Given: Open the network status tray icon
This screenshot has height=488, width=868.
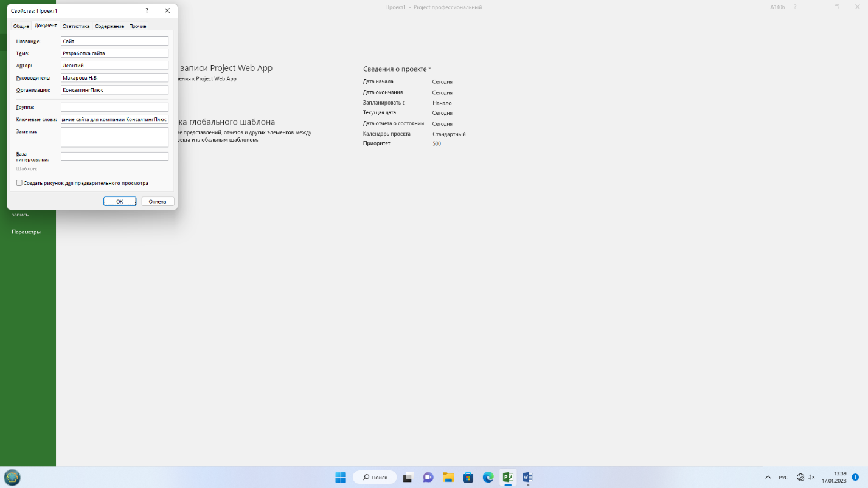Looking at the screenshot, I should 800,478.
